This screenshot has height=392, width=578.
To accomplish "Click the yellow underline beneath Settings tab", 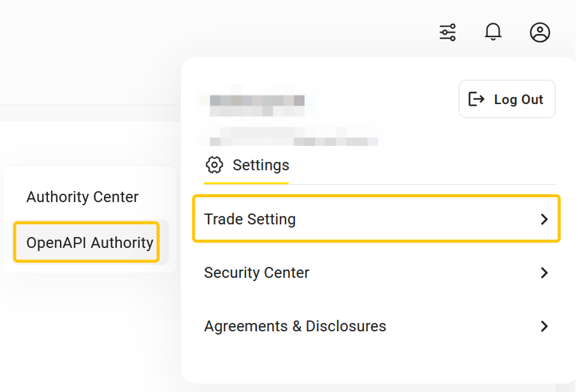I will (246, 183).
